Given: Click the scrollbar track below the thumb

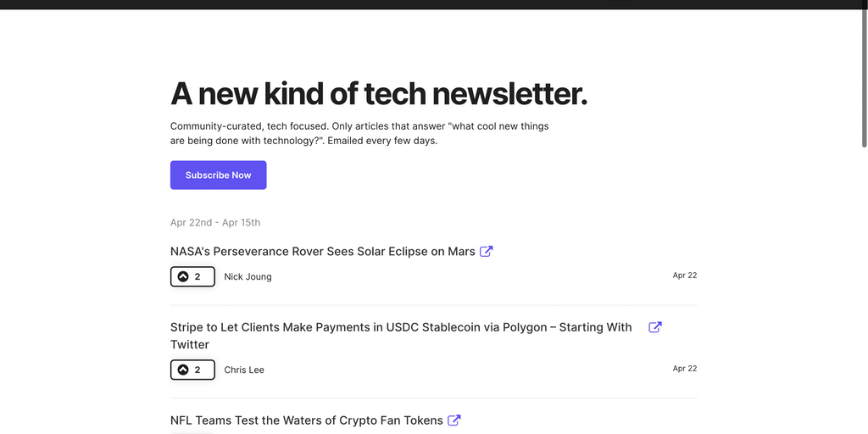Looking at the screenshot, I should pos(864,297).
